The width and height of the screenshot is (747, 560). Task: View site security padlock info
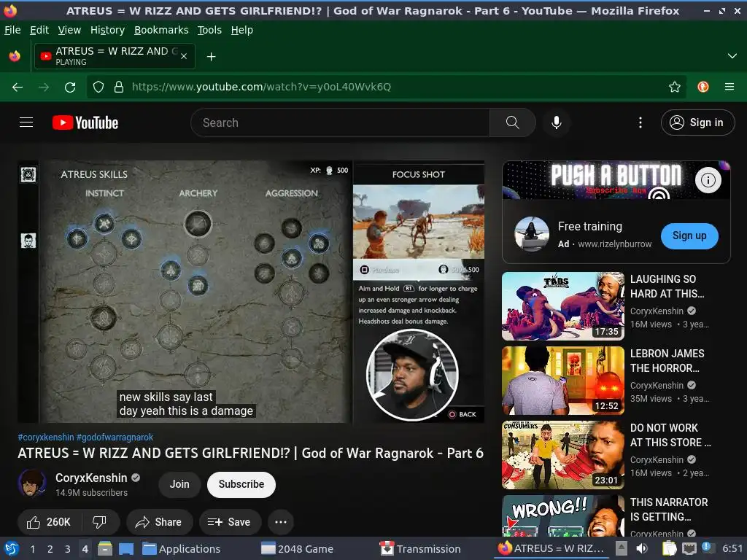coord(119,87)
